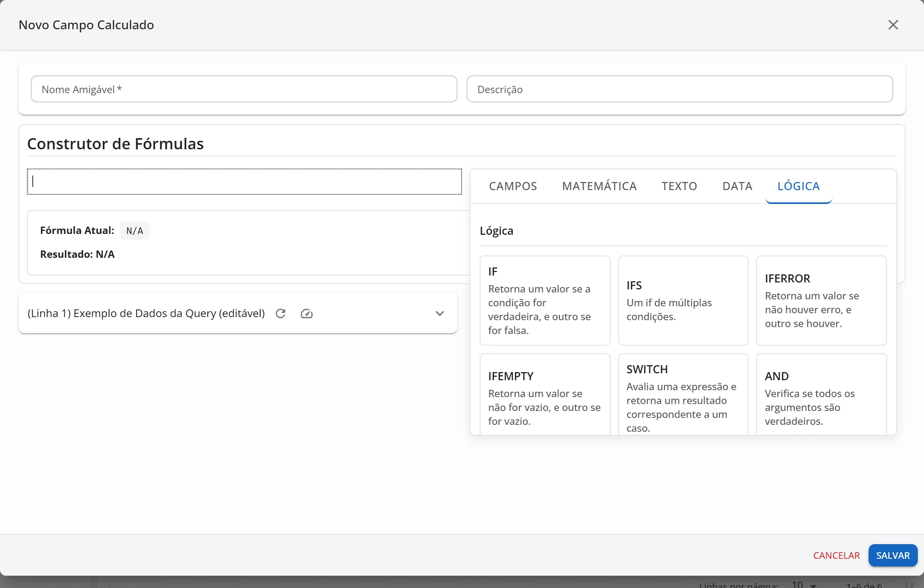Click the SALVAR button
924x588 pixels.
pos(893,555)
